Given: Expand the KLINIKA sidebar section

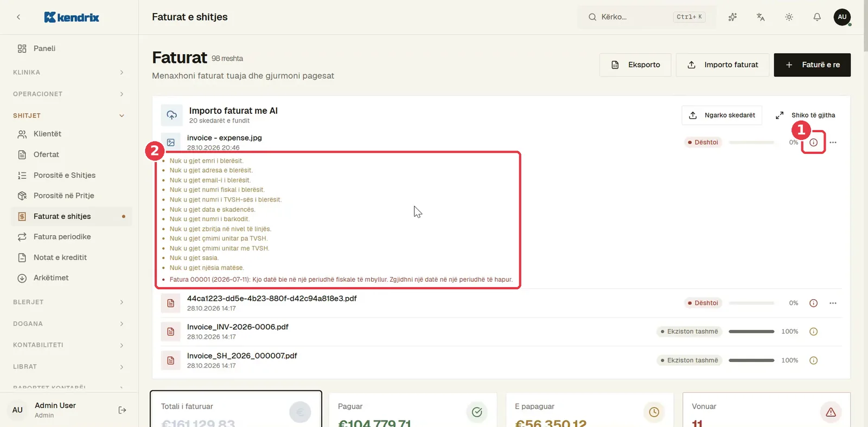Looking at the screenshot, I should 69,72.
